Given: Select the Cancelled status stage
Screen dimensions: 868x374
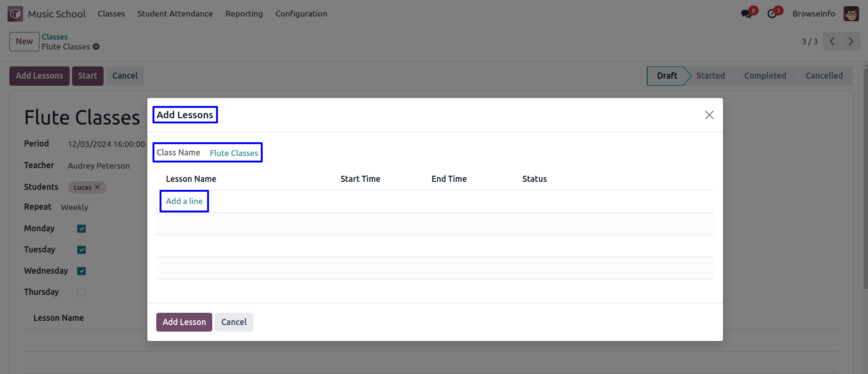Looking at the screenshot, I should point(824,76).
